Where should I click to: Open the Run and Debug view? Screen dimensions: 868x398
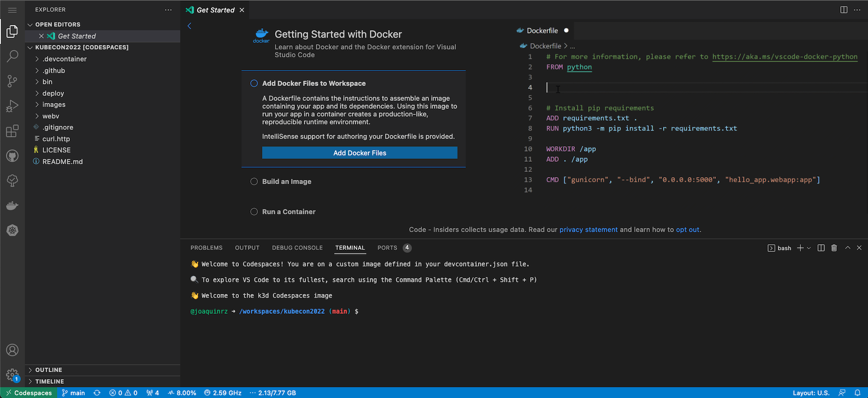13,106
